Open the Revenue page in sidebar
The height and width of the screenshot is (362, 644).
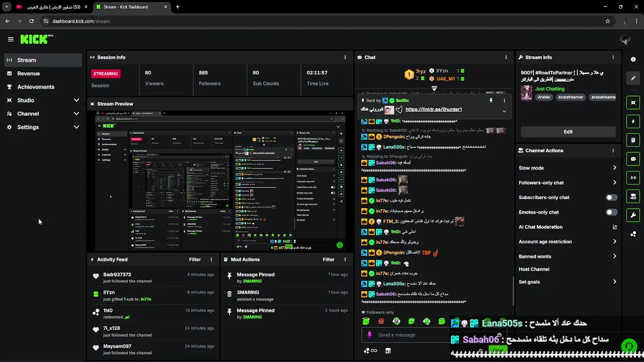coord(43,73)
